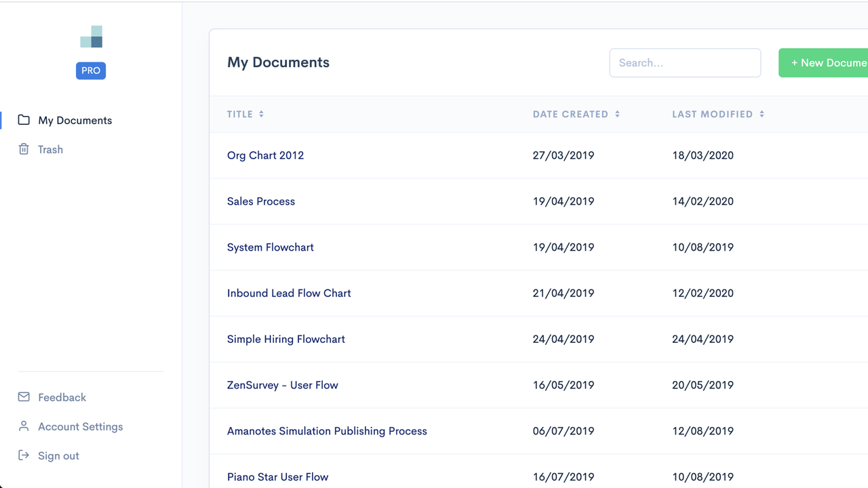Open the System Flowchart document
Image resolution: width=868 pixels, height=488 pixels.
[270, 247]
